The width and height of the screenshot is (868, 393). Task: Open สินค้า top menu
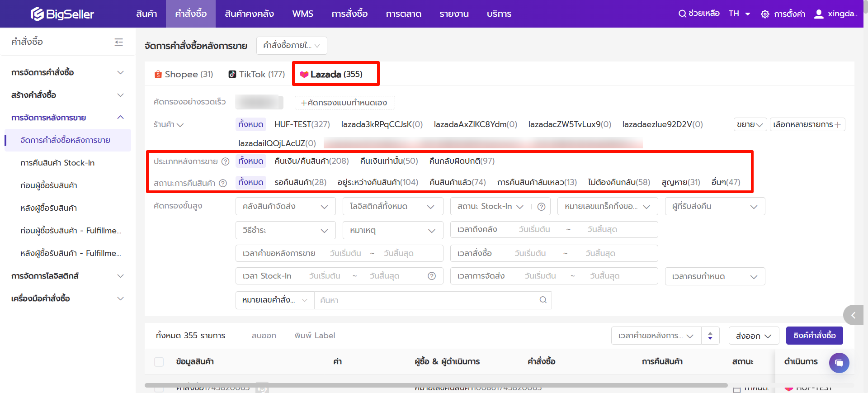pyautogui.click(x=146, y=14)
